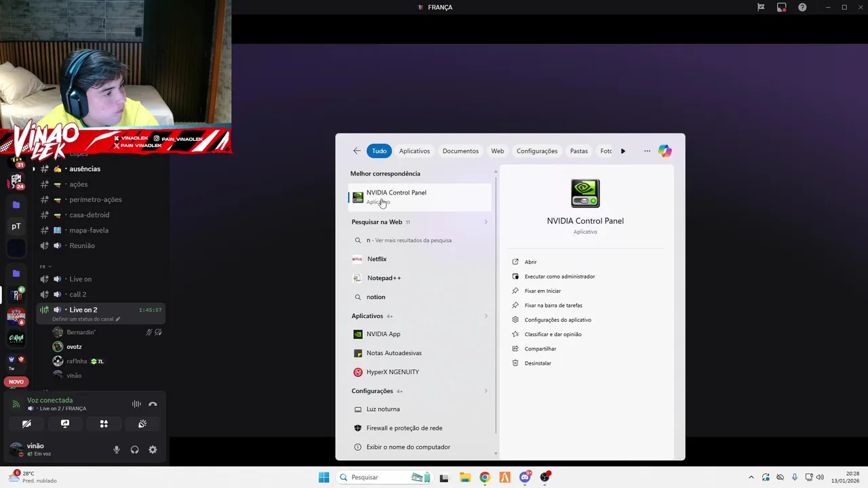Show hidden system tray icons
The height and width of the screenshot is (488, 868).
(751, 477)
